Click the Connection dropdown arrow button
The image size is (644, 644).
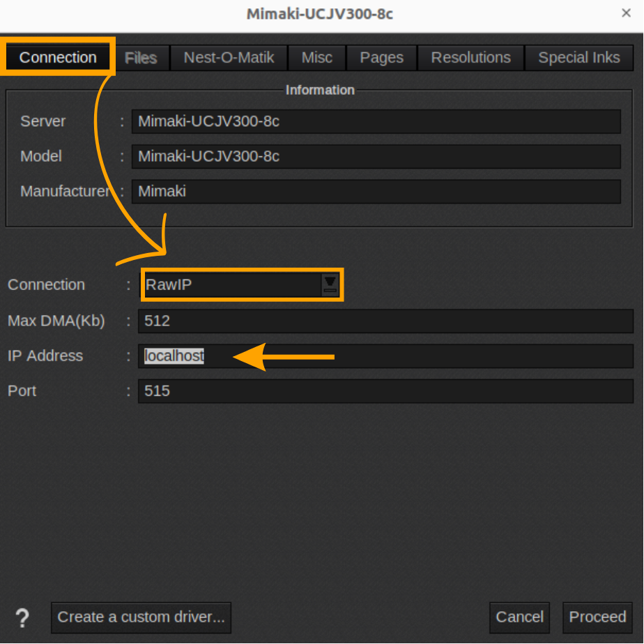(x=330, y=284)
